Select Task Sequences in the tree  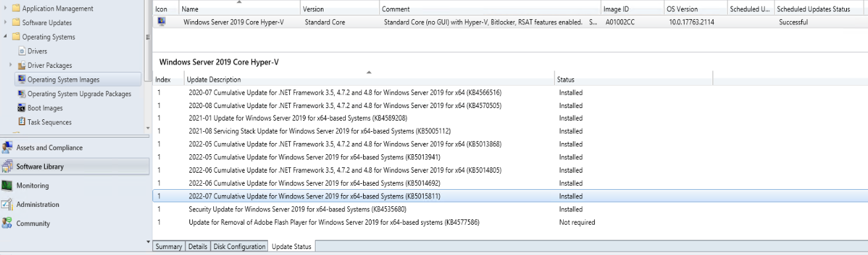pos(50,122)
